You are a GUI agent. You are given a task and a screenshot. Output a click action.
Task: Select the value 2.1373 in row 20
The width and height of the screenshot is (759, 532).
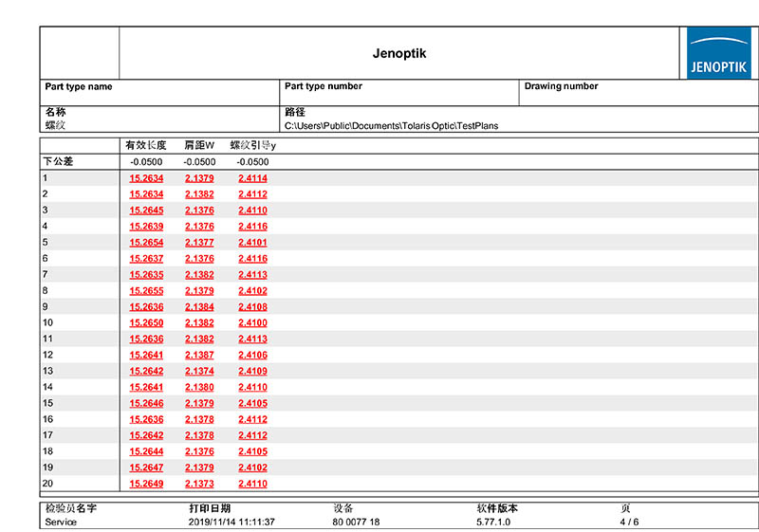pos(199,485)
